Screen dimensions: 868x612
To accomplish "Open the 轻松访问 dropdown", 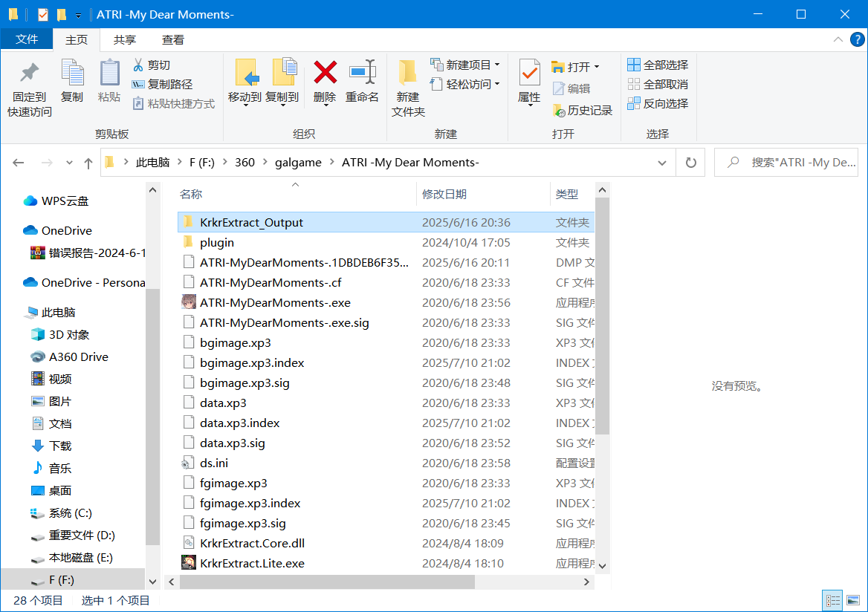I will 465,84.
